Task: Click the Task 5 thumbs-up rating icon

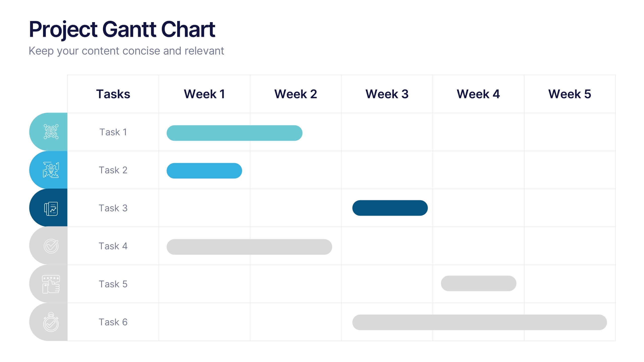Action: pyautogui.click(x=51, y=284)
